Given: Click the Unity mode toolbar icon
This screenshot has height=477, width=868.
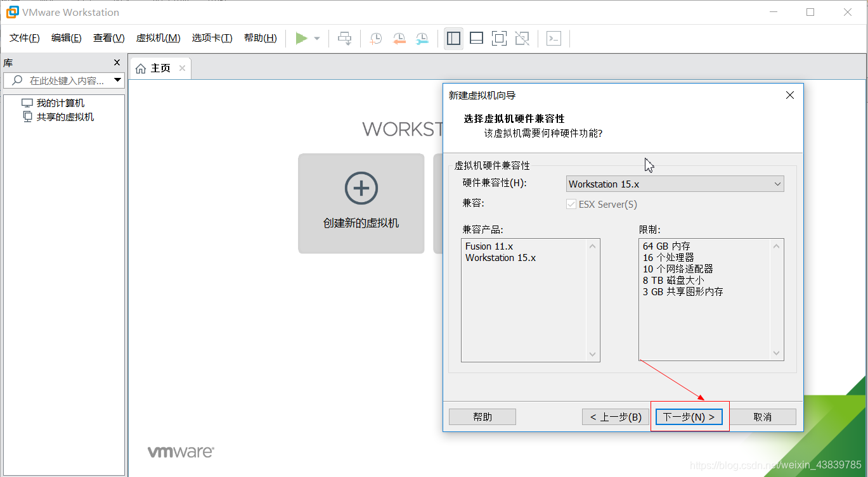Looking at the screenshot, I should [522, 39].
